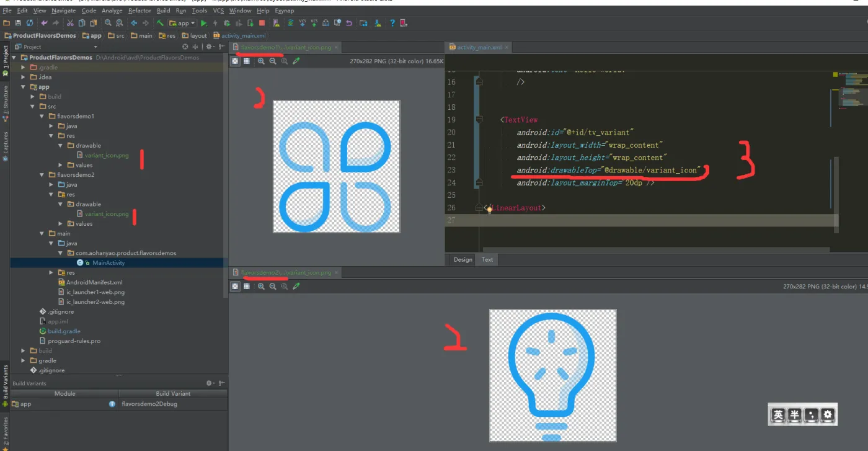The width and height of the screenshot is (868, 451).
Task: Toggle grid lines in flavorsdemo2 viewer
Action: 247,286
